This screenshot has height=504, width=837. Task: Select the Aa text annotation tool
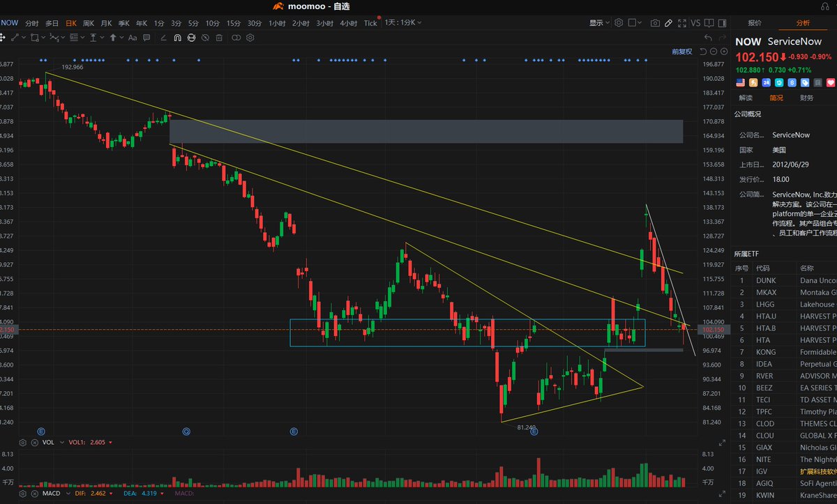click(x=133, y=36)
